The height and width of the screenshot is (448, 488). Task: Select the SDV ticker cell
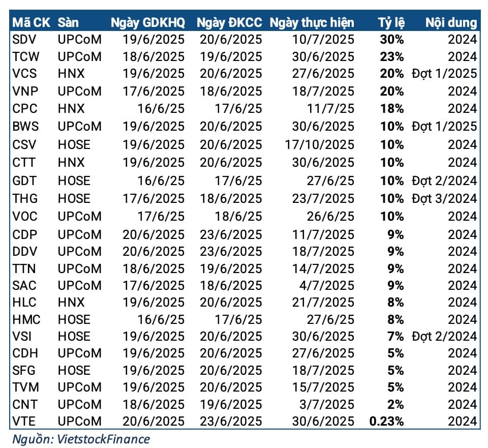[x=24, y=39]
